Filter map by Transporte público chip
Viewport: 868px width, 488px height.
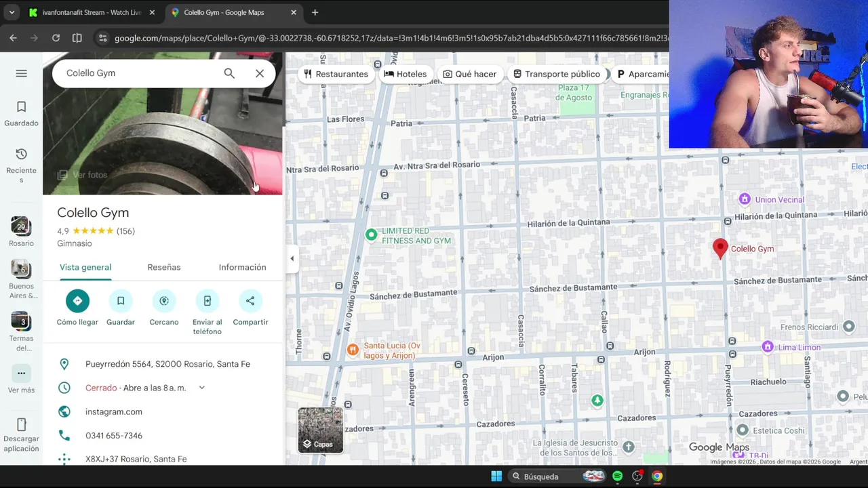557,74
